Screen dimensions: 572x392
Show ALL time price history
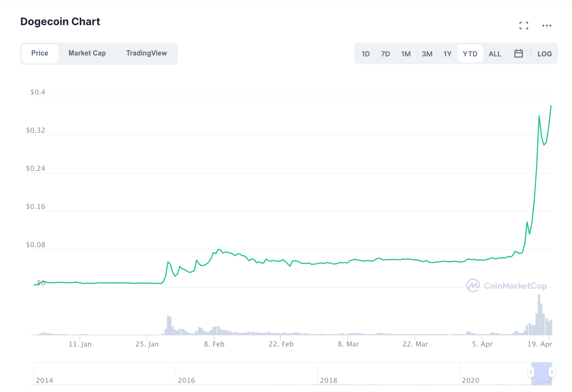point(495,54)
